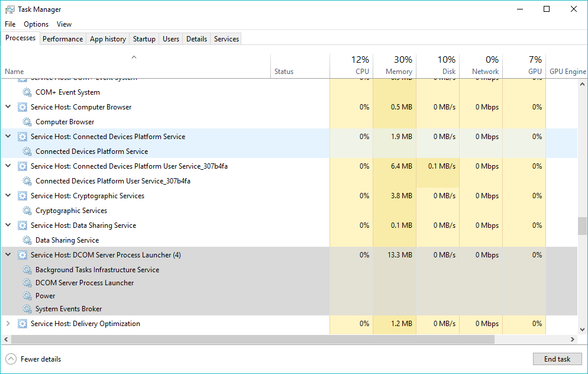Click the Service Host: Delivery Optimization icon
Screen dimensions: 588x374
coord(22,324)
